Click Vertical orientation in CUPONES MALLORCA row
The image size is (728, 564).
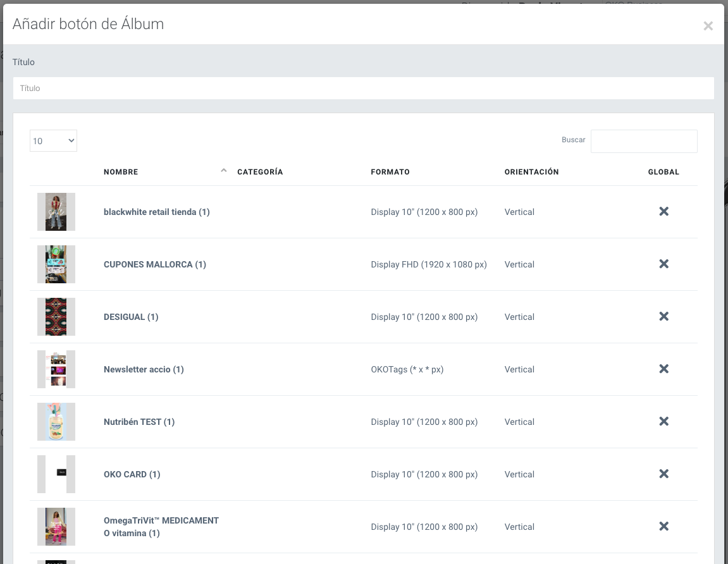(519, 264)
